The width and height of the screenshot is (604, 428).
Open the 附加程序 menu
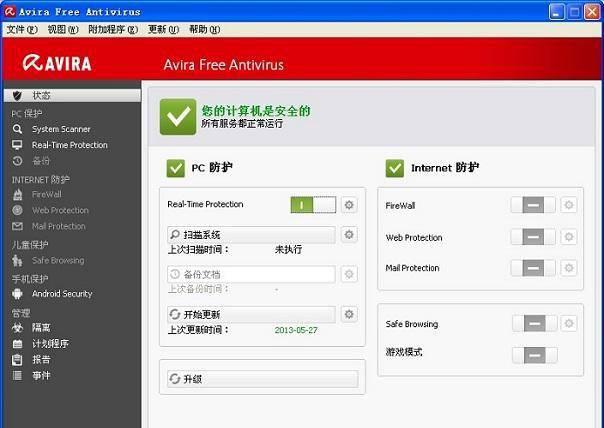[x=113, y=30]
